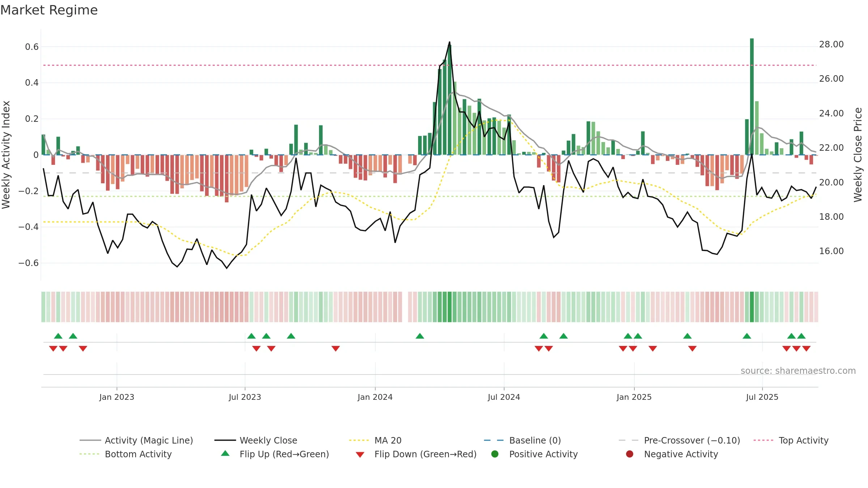Click the lone red flip-down marker in late 2023

336,348
